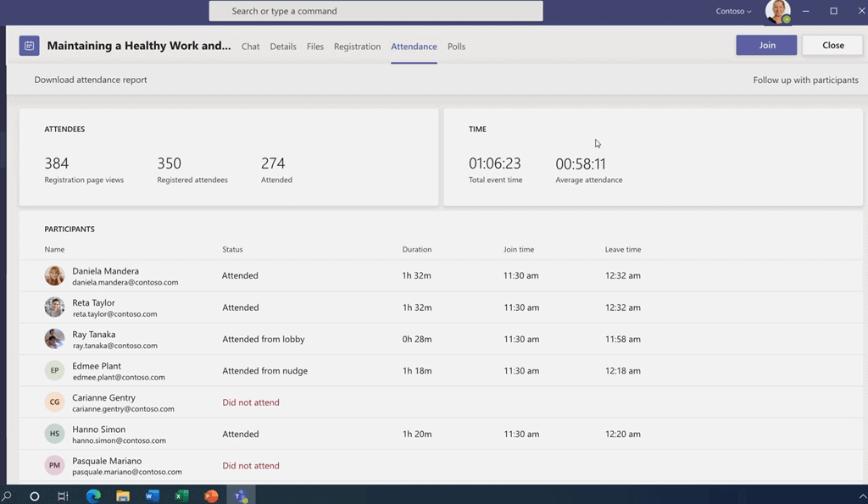Go to the Polls tab
The image size is (868, 504).
456,47
